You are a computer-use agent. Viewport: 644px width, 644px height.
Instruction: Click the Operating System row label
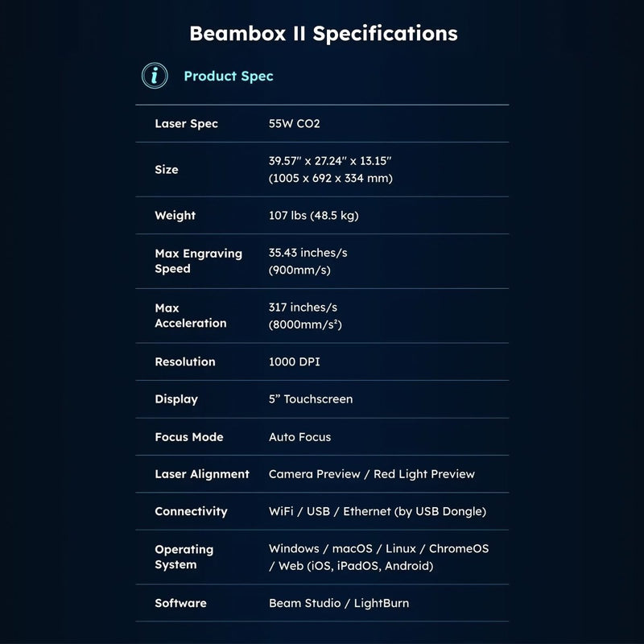(x=184, y=557)
